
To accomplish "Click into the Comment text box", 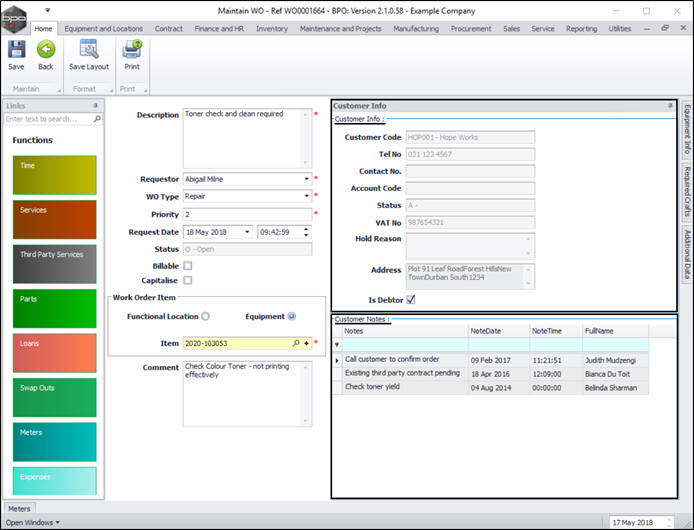I will coord(247,394).
